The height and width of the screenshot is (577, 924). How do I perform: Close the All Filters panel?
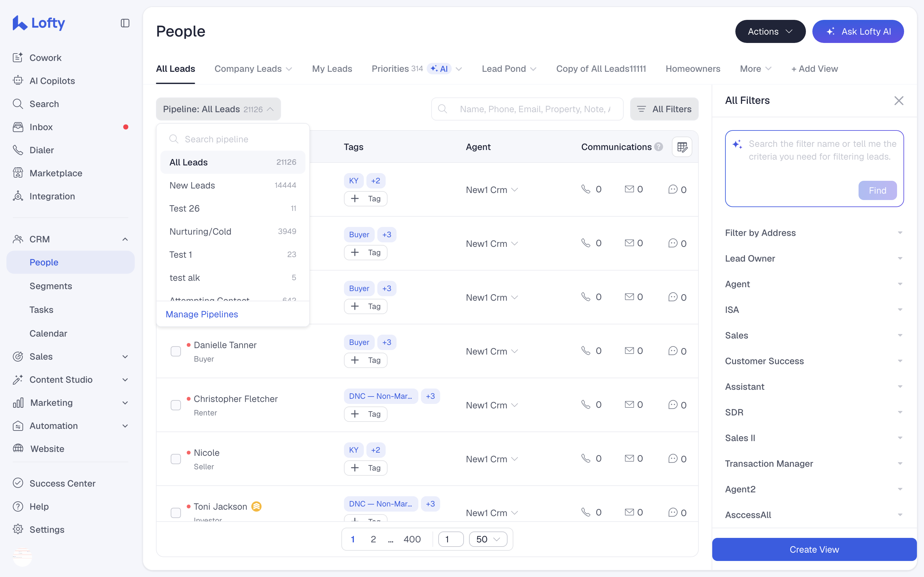pos(899,101)
